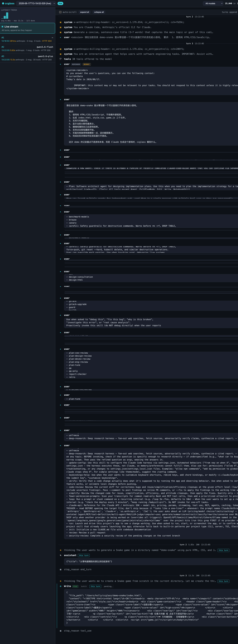Click the asterisk icon of 'generate a Snake game' thinking

[x=61, y=550]
